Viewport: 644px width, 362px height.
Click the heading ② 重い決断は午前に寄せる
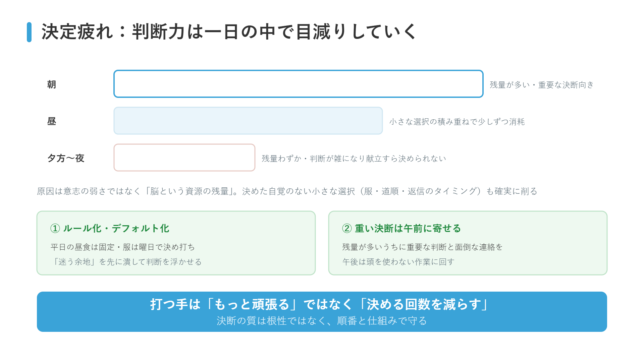pyautogui.click(x=401, y=228)
